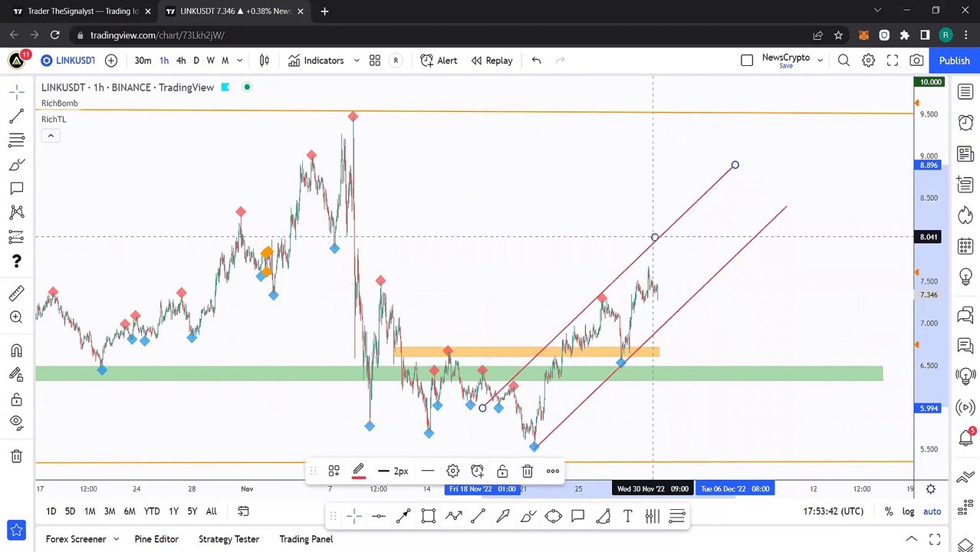Select the crosshair cursor tool in left sidebar
This screenshot has height=552, width=980.
[16, 92]
